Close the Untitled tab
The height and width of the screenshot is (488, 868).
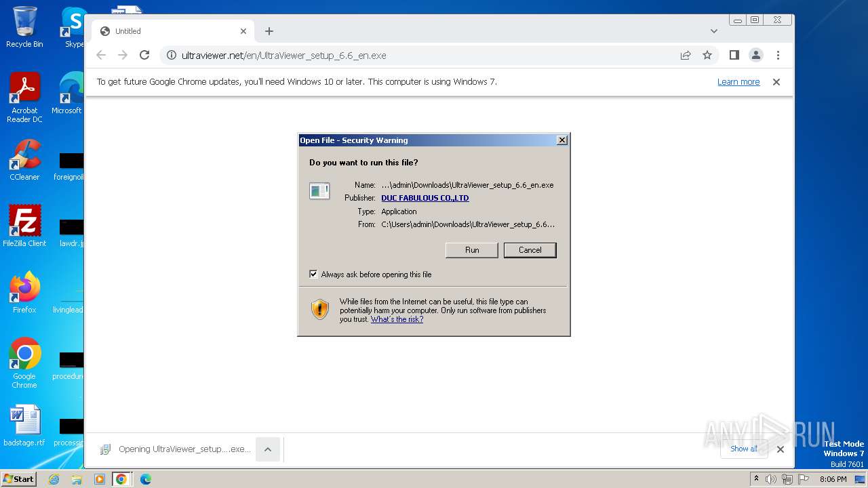point(243,31)
